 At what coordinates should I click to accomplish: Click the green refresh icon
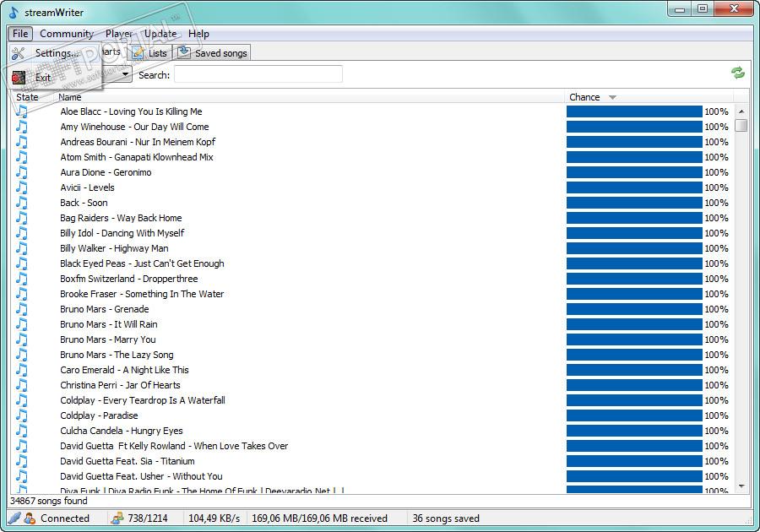(x=738, y=73)
